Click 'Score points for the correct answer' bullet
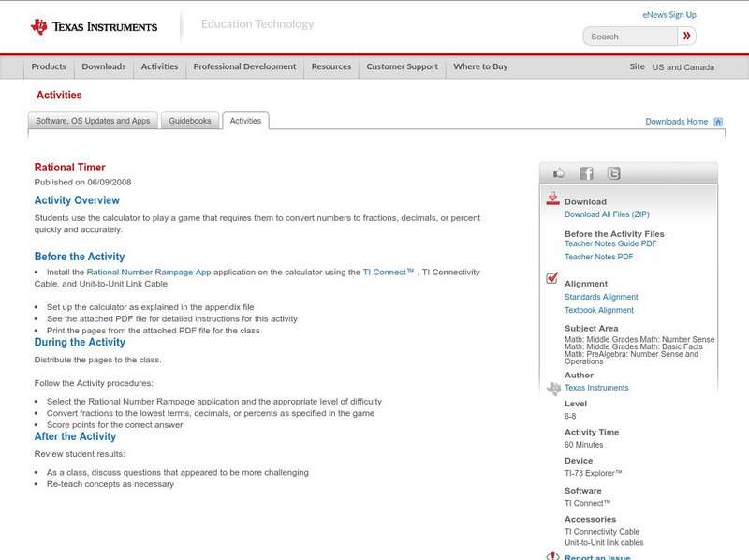749x560 pixels. pyautogui.click(x=114, y=425)
